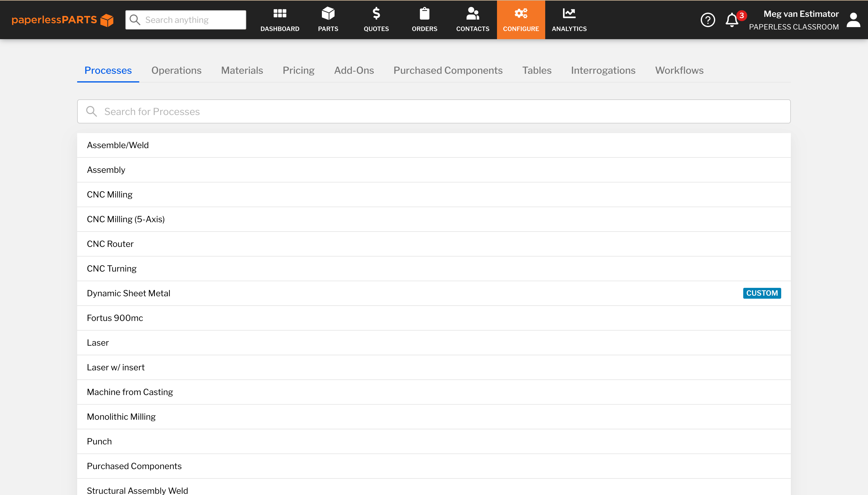The width and height of the screenshot is (868, 495).
Task: Open the Materials configuration tab
Action: (x=242, y=70)
